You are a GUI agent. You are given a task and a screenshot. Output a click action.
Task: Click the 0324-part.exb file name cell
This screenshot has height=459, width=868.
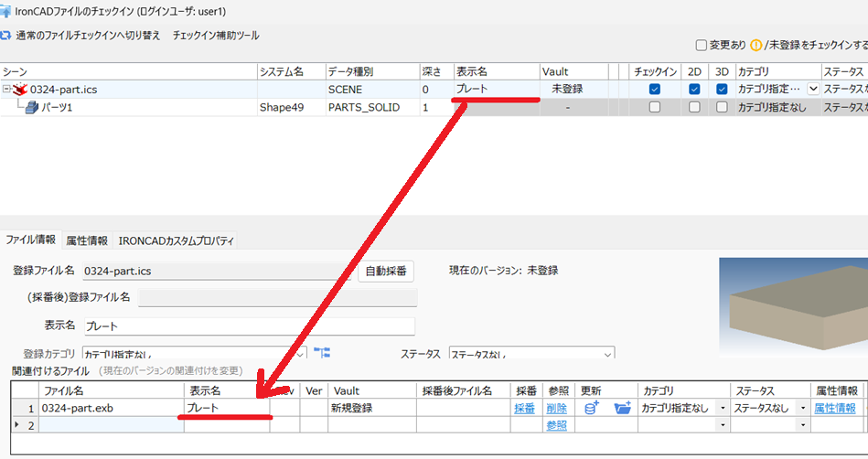(x=111, y=408)
